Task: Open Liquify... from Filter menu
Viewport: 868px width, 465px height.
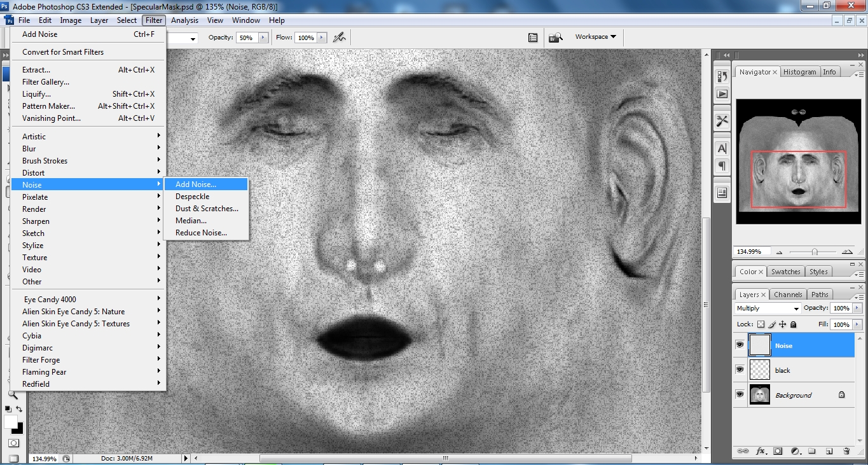Action: pyautogui.click(x=88, y=94)
